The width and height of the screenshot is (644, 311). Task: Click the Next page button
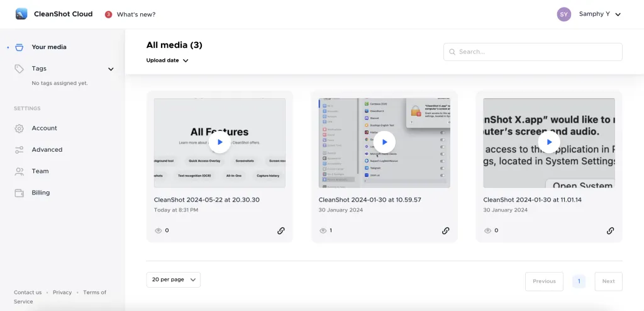pyautogui.click(x=608, y=281)
